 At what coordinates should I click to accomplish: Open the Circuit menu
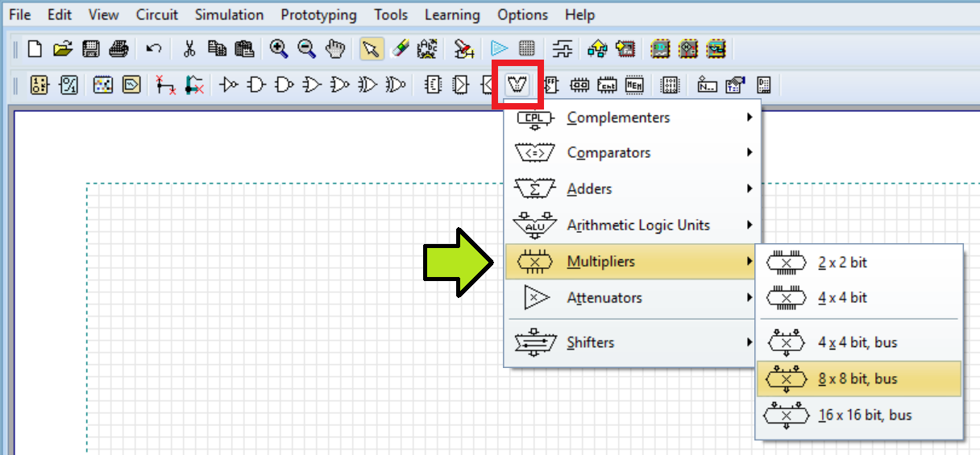pos(158,14)
